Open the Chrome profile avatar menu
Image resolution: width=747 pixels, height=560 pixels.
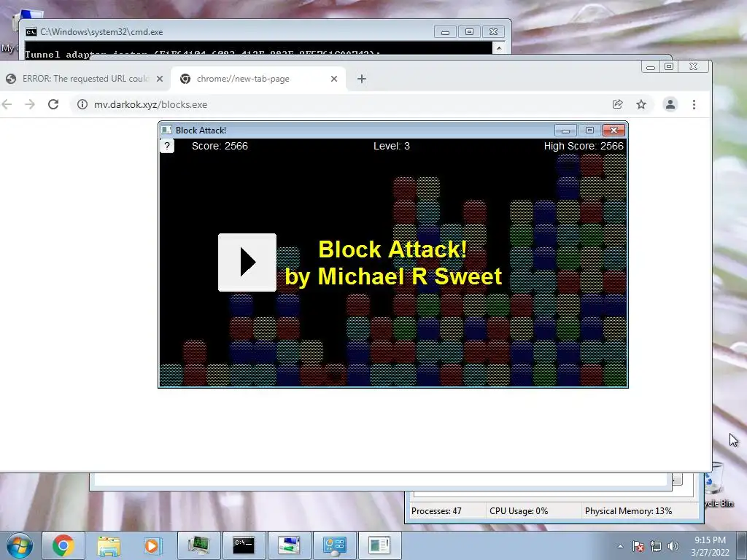click(670, 104)
